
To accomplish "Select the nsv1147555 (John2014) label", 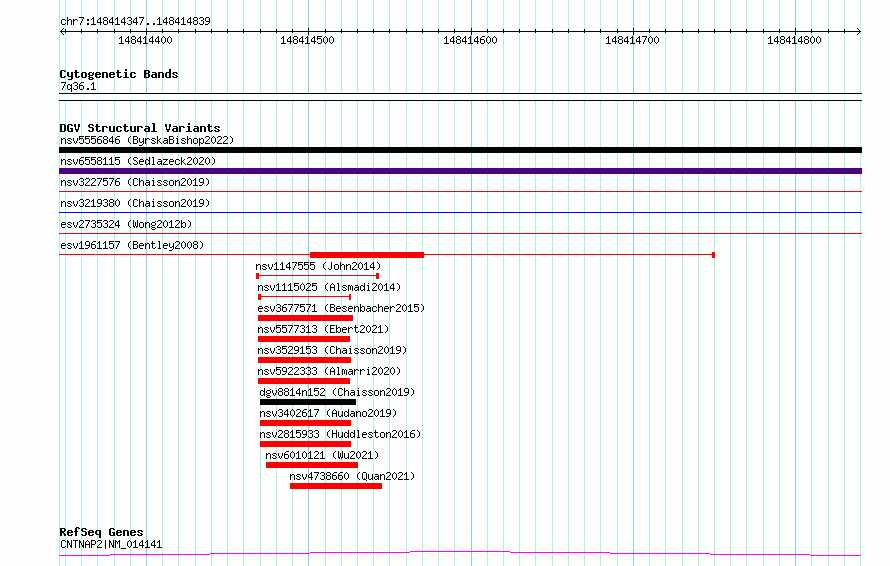I will [318, 266].
